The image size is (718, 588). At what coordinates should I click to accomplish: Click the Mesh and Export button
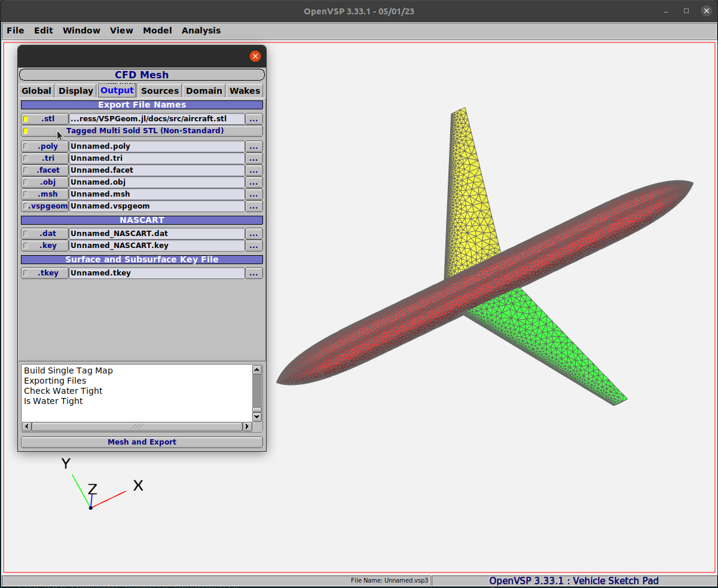pos(142,442)
